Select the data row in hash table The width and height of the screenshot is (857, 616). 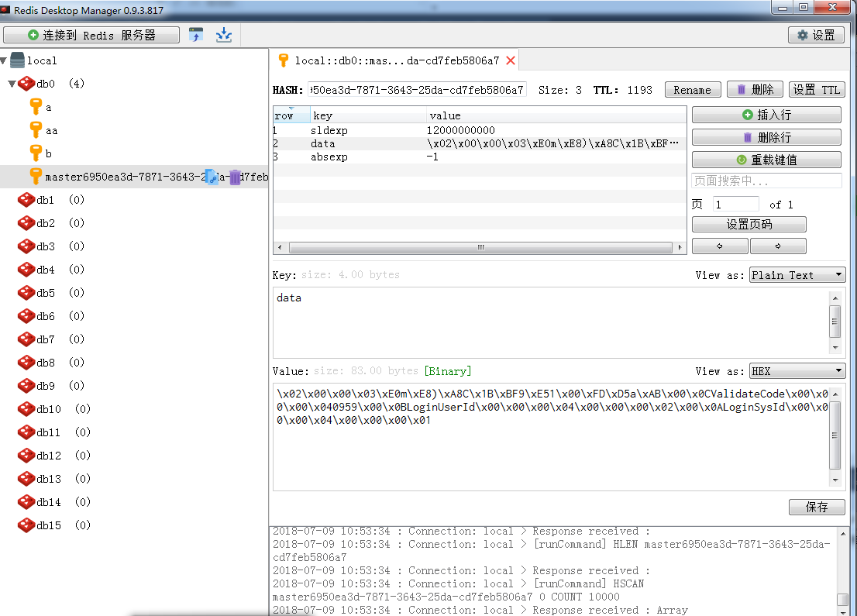tap(480, 143)
